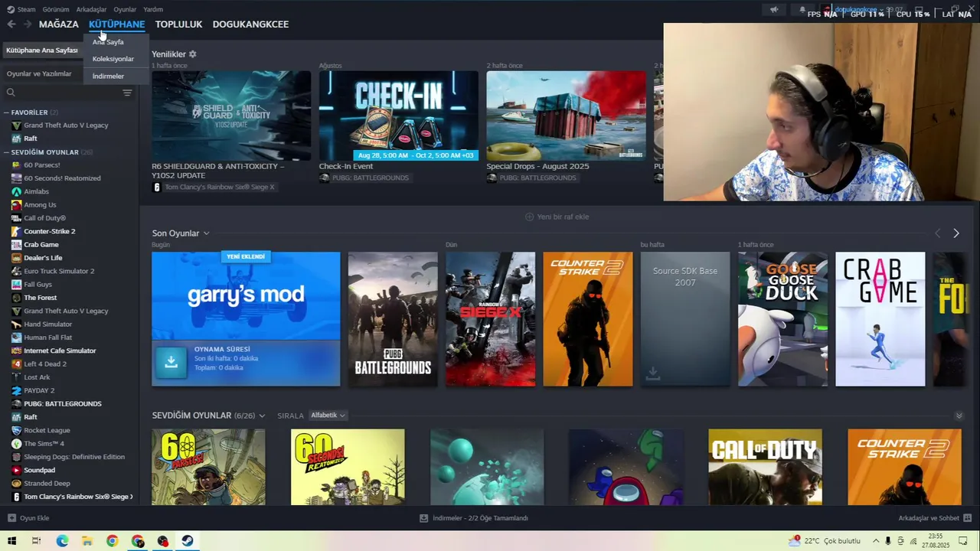Open the TOPLULUK tab

178,24
